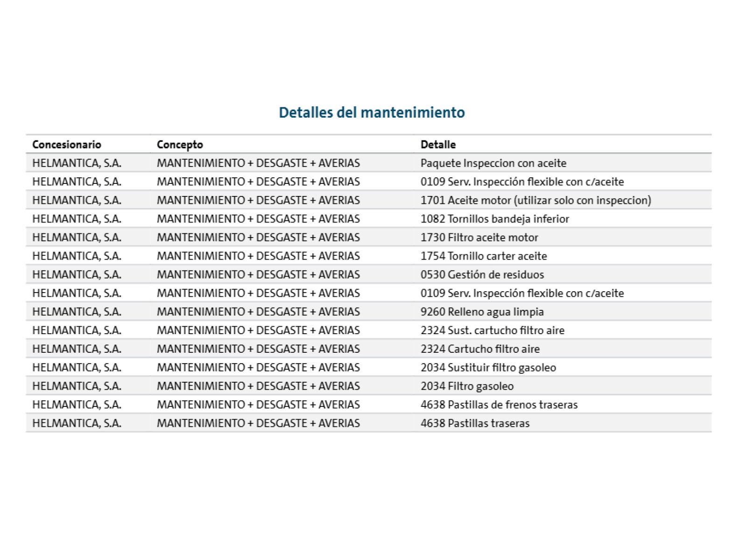
Task: Click the '2034 Filtro gasoleo' cell
Action: [467, 386]
